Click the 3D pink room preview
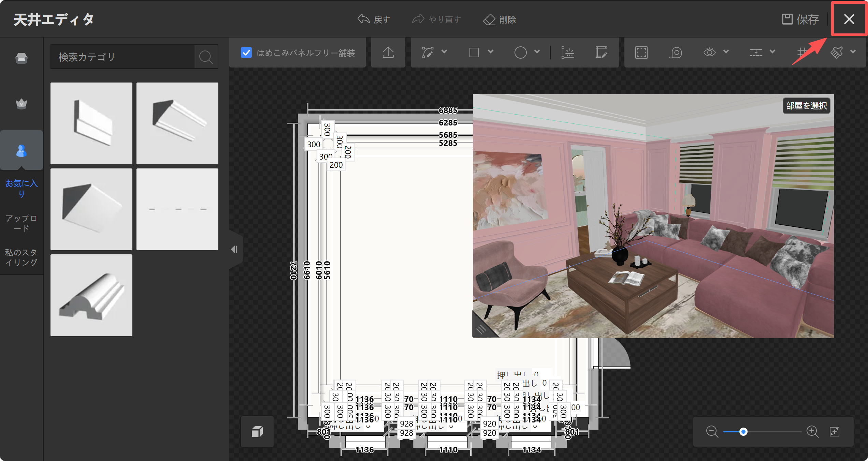868x461 pixels. coord(653,216)
